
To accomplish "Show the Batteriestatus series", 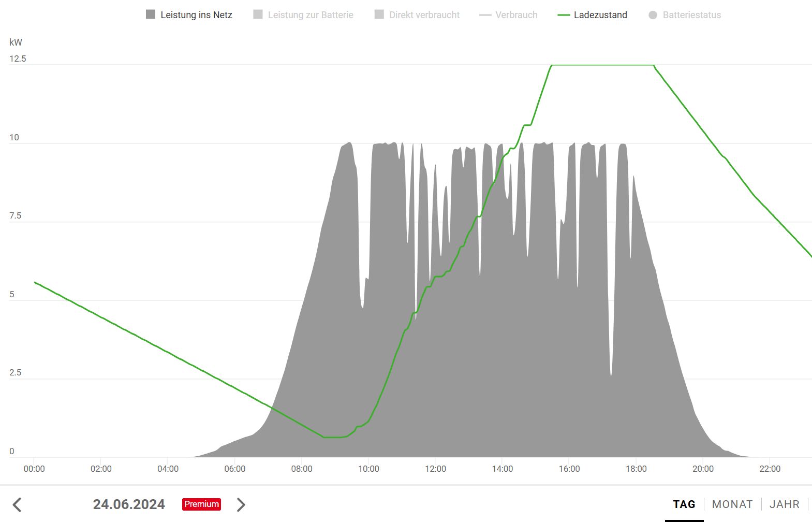I will (x=685, y=15).
